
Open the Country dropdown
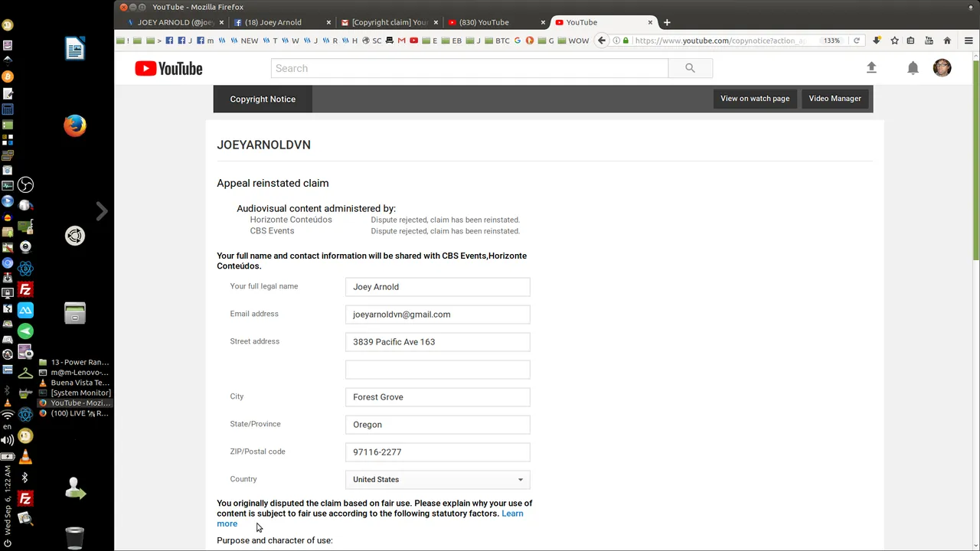[437, 480]
